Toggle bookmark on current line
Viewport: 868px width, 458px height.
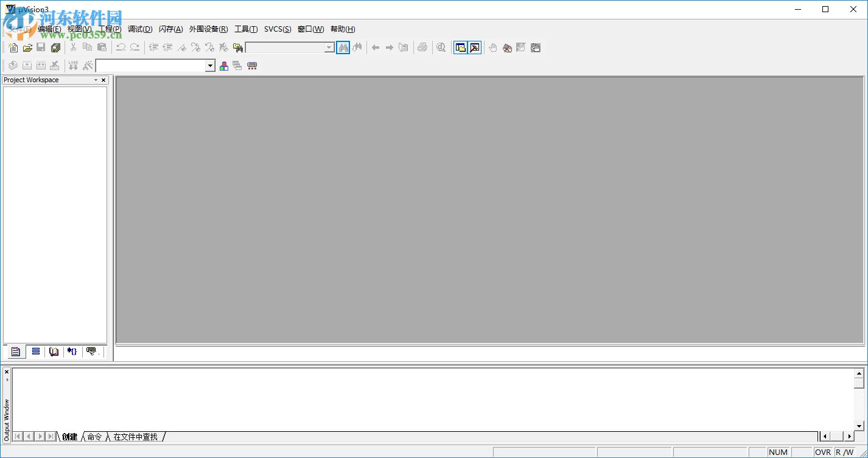(x=181, y=48)
